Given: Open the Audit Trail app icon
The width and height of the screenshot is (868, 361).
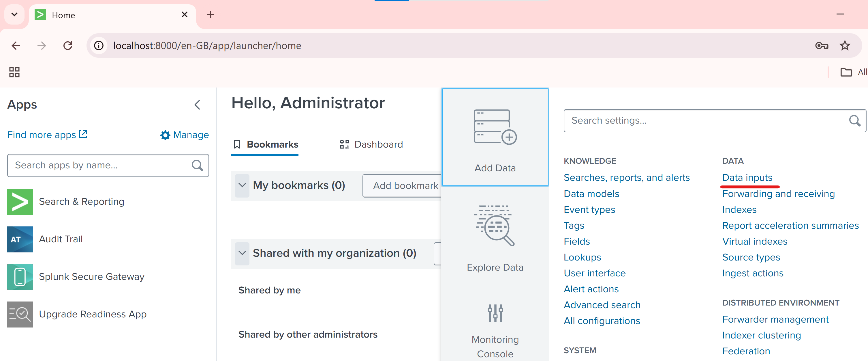Looking at the screenshot, I should pyautogui.click(x=20, y=239).
